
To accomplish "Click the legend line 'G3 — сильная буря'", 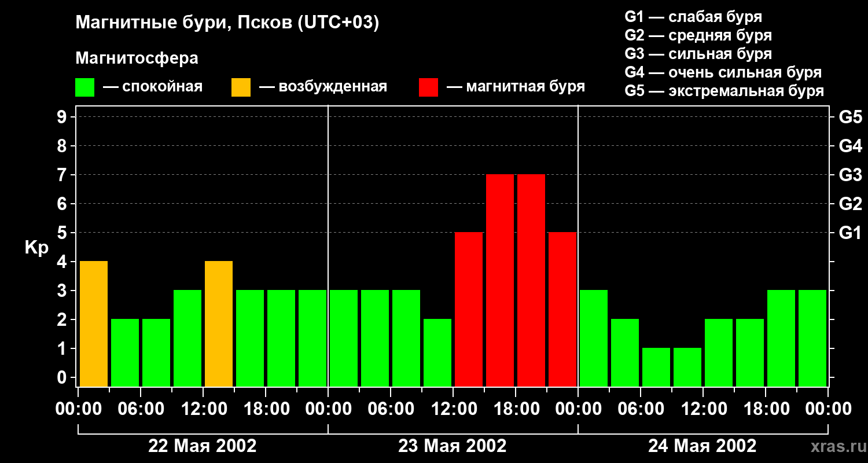I will click(698, 54).
